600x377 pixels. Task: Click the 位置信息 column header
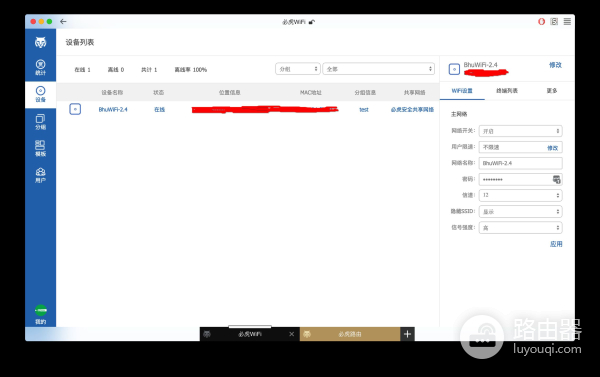230,92
